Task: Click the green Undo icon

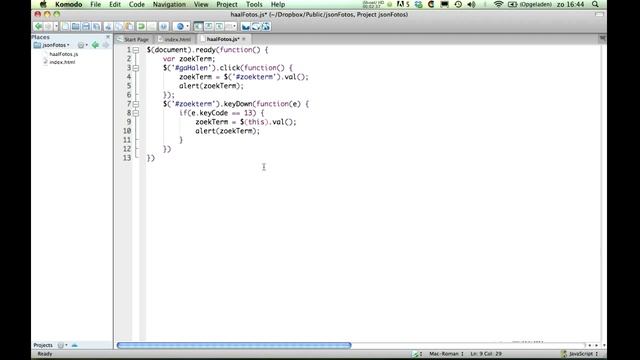Action: click(x=141, y=27)
